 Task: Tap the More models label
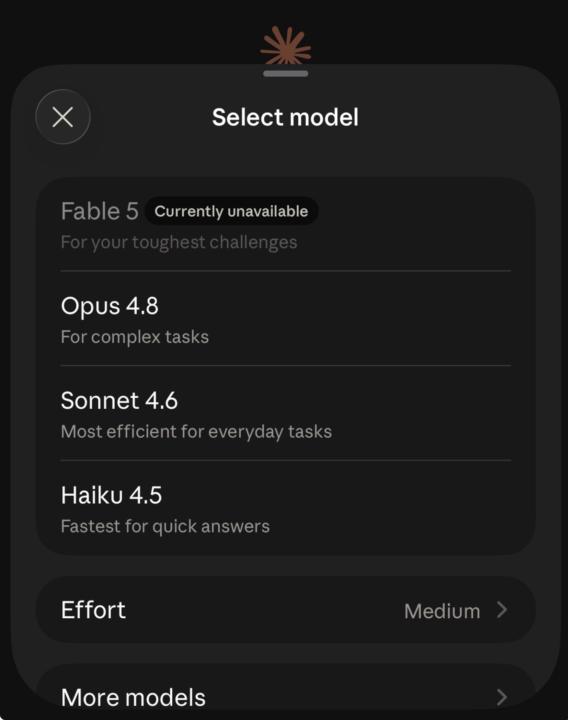[133, 698]
